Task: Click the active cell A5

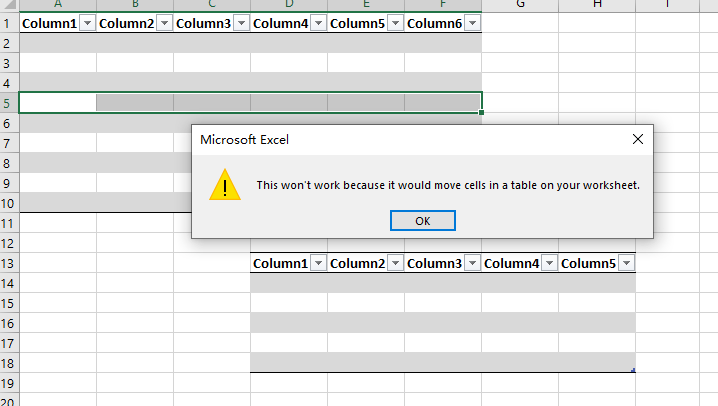Action: 58,102
